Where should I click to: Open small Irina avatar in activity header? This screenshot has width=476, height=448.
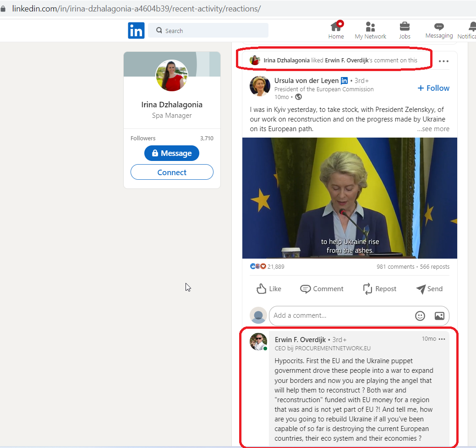coord(255,60)
